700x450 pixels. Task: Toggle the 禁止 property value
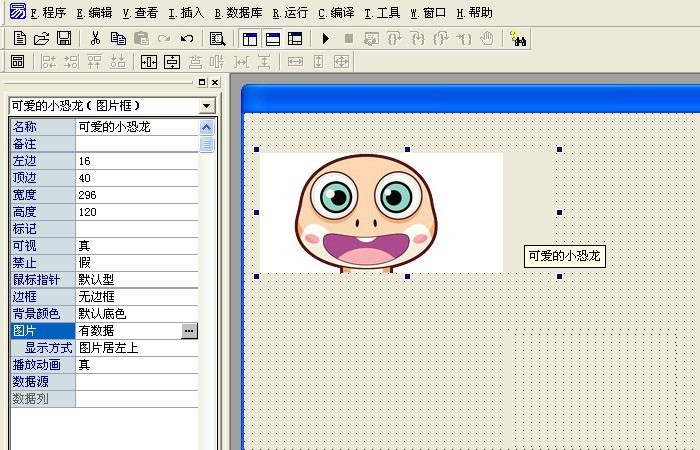(137, 263)
